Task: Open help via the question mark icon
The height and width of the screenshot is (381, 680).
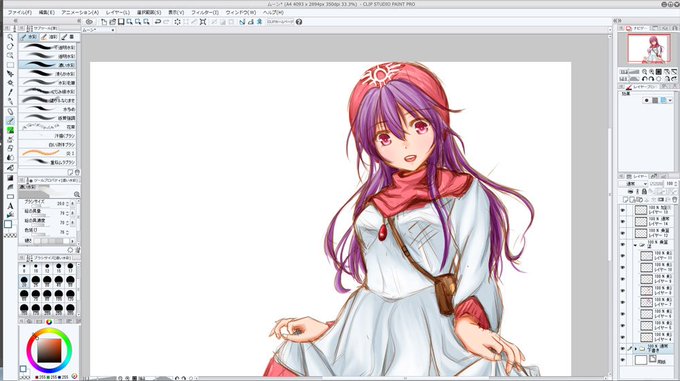Action: tap(299, 22)
